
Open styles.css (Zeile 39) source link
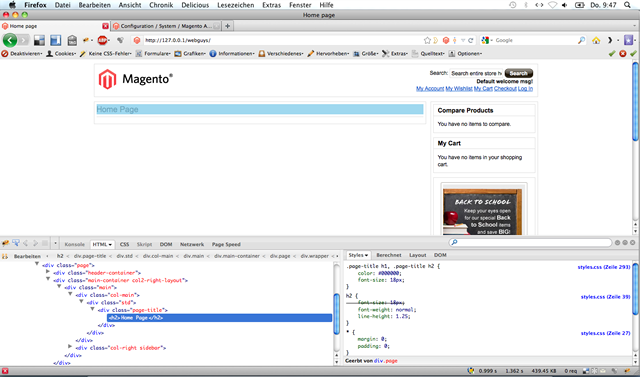605,297
